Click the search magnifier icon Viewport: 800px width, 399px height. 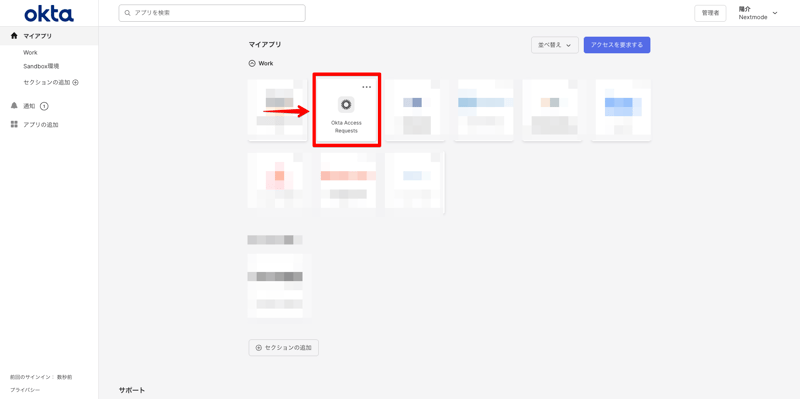pyautogui.click(x=128, y=13)
